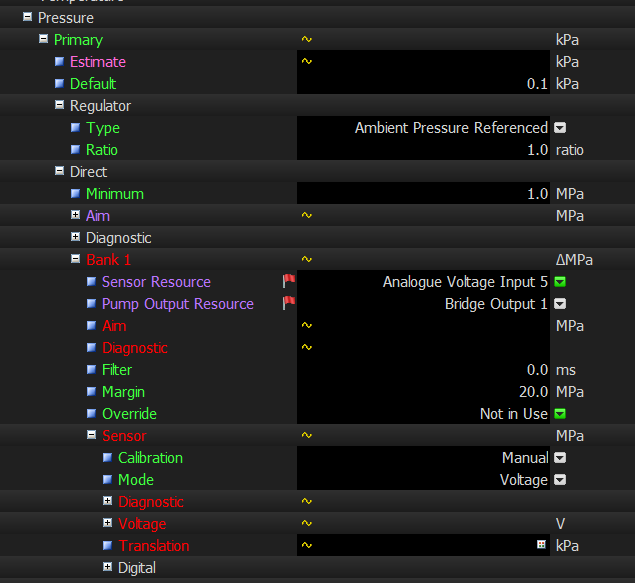
Task: Open the Calibration dropdown arrow
Action: click(560, 458)
